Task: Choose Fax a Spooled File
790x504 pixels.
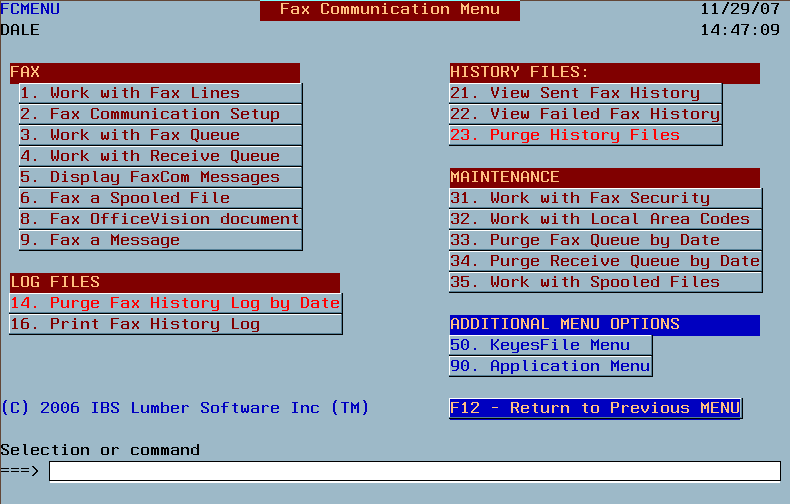Action: [161, 198]
